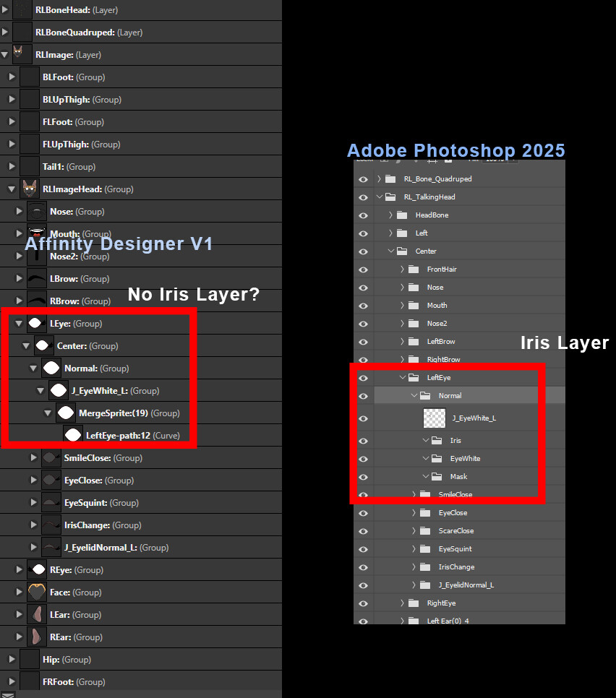The height and width of the screenshot is (698, 616).
Task: Click the ScareClose folder icon
Action: point(425,530)
